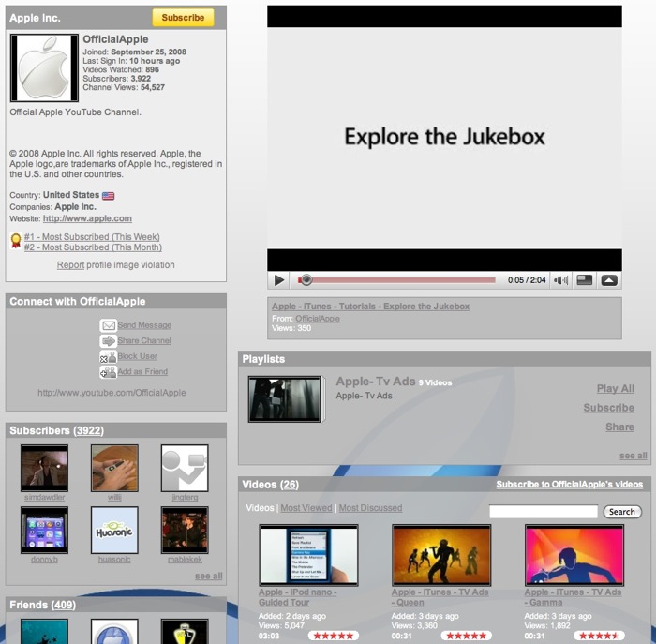The image size is (656, 644).
Task: Select the Videos tab in the videos panel
Action: [x=260, y=507]
